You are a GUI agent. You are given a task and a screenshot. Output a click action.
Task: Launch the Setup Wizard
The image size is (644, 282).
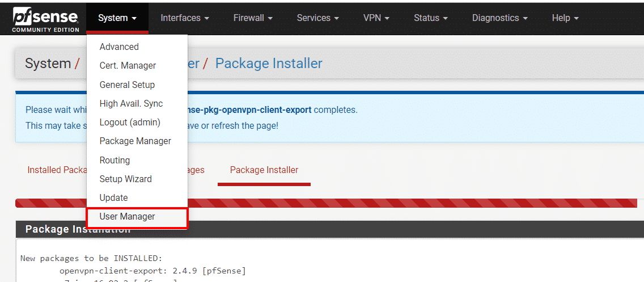point(125,179)
